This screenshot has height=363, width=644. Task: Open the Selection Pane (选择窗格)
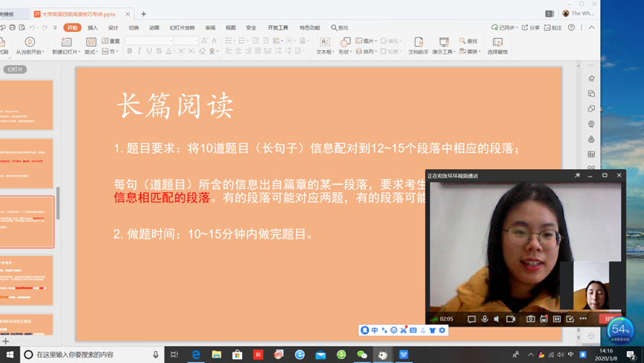(x=497, y=45)
